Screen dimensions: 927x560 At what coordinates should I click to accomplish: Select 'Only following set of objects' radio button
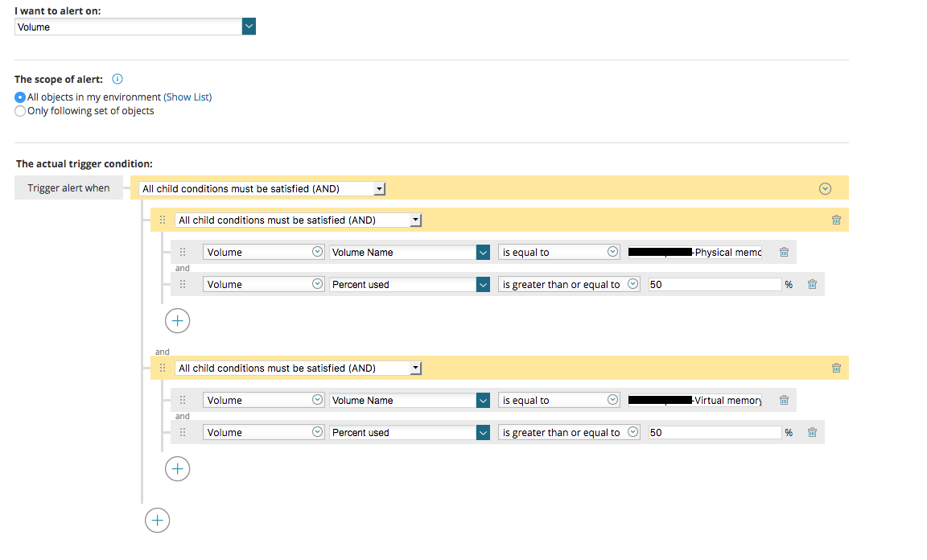(x=20, y=111)
